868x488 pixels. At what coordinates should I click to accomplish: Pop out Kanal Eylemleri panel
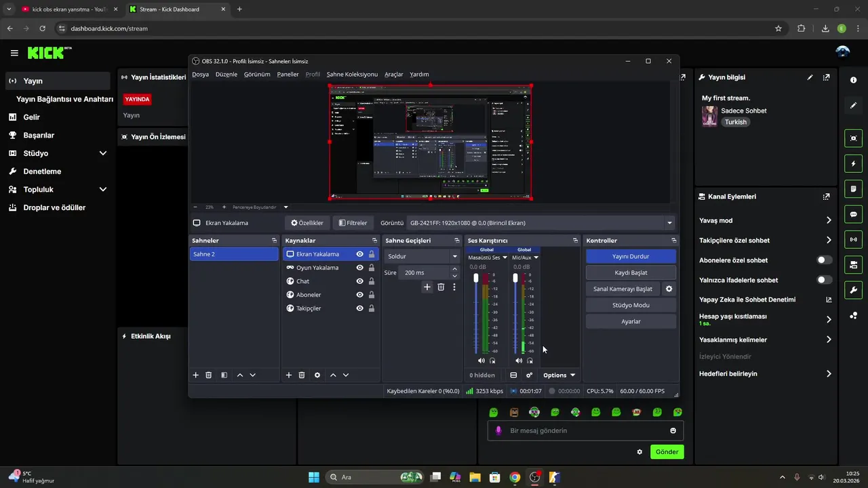(x=826, y=197)
